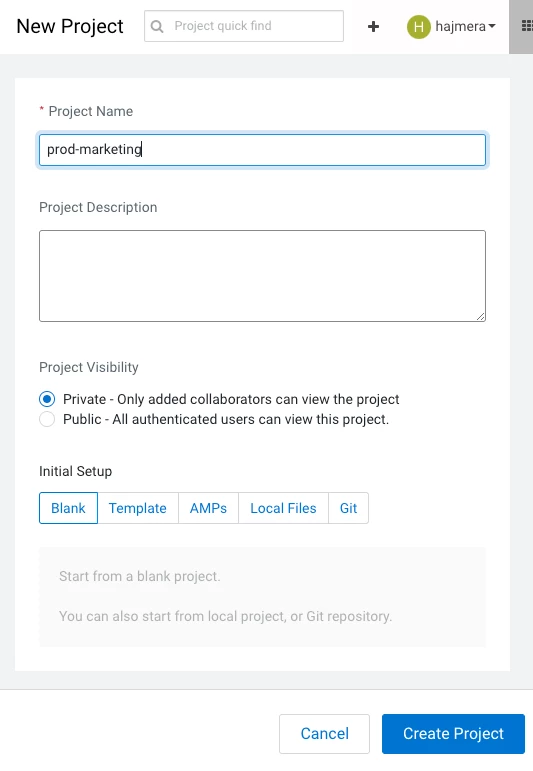Switch to the Template setup tab

[138, 508]
